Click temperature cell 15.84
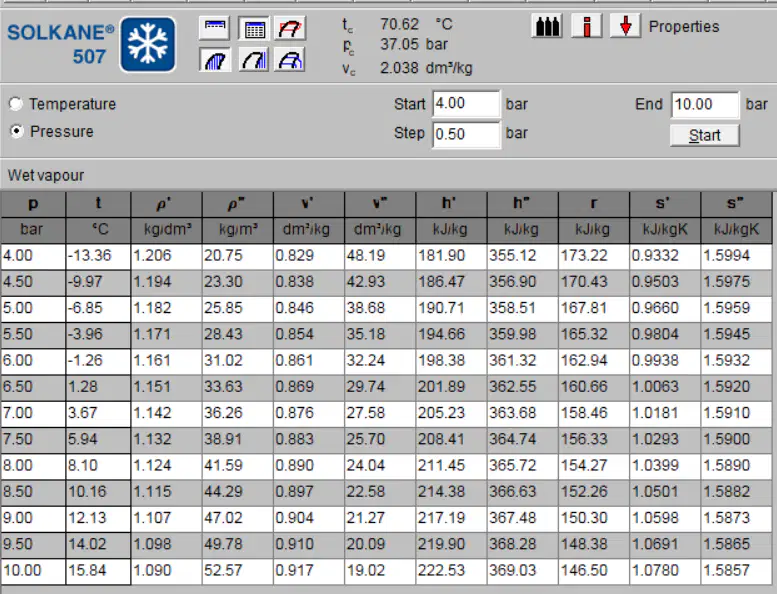 point(98,571)
